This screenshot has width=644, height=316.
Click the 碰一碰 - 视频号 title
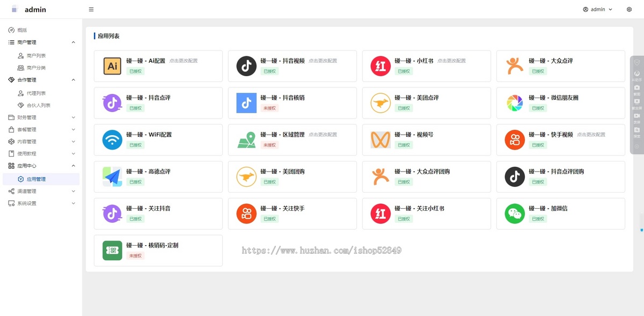tap(414, 135)
